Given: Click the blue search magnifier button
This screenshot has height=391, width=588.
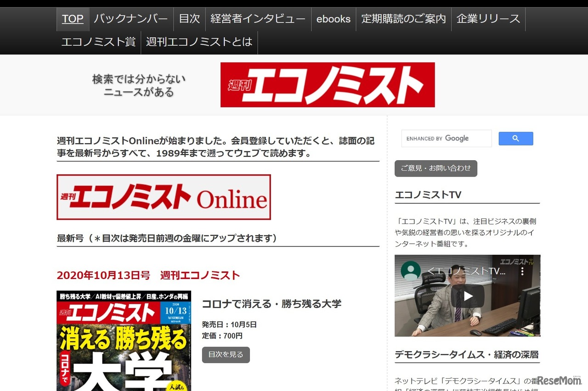Looking at the screenshot, I should click(516, 139).
